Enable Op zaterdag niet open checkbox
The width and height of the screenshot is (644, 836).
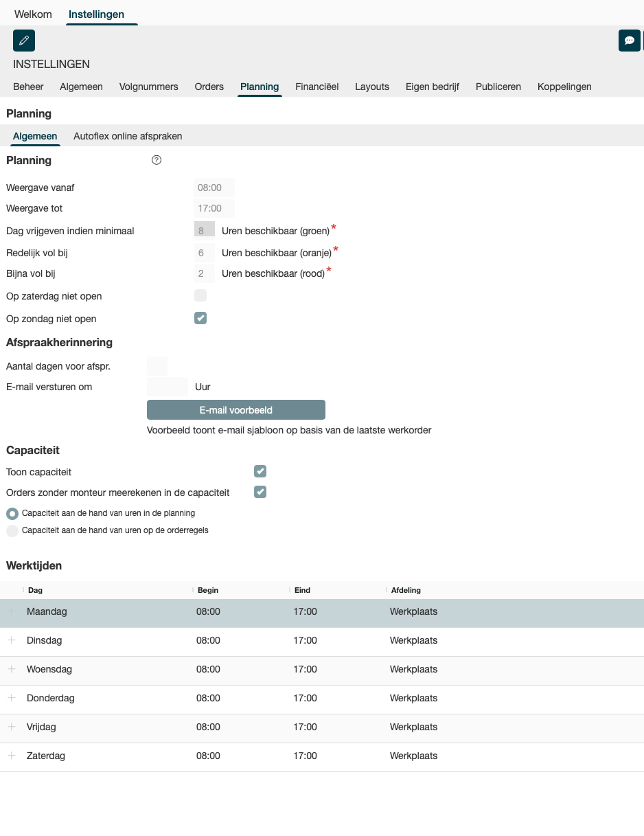coord(200,296)
